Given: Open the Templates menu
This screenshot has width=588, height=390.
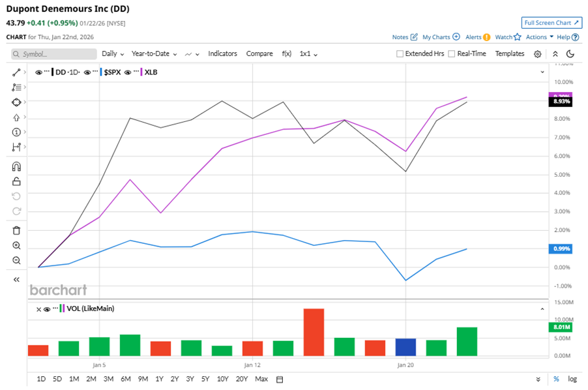Looking at the screenshot, I should click(510, 53).
